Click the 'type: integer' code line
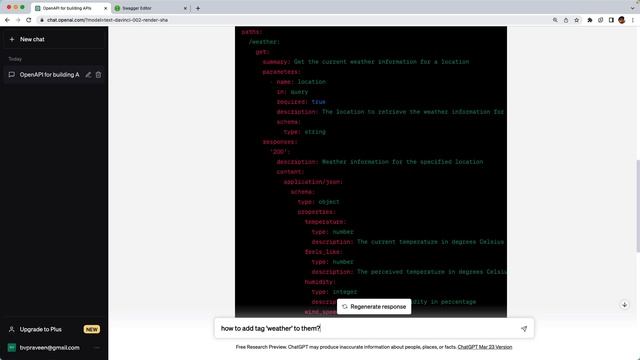This screenshot has width=640, height=360. (334, 292)
